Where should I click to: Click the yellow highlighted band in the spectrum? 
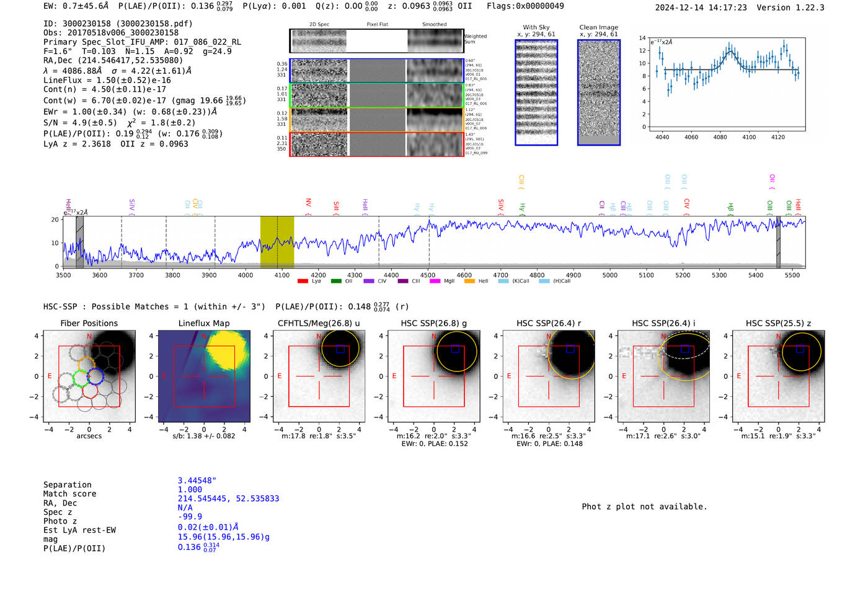tap(277, 242)
